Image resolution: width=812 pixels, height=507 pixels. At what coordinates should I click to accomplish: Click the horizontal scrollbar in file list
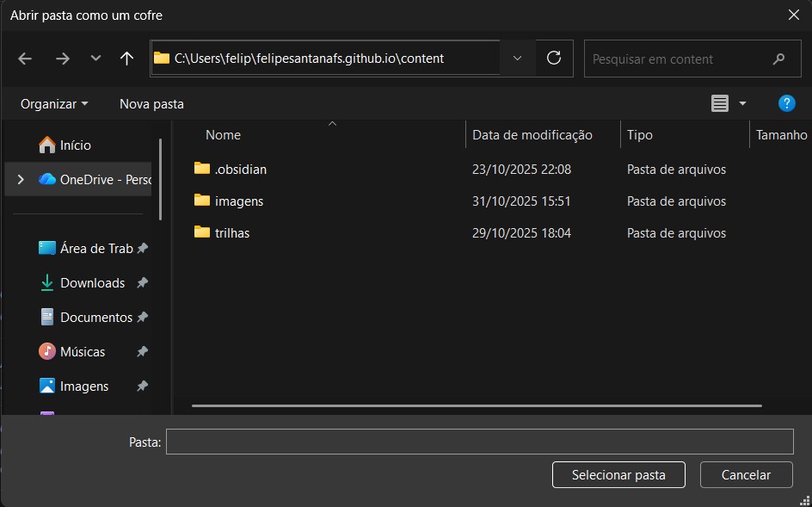[477, 405]
